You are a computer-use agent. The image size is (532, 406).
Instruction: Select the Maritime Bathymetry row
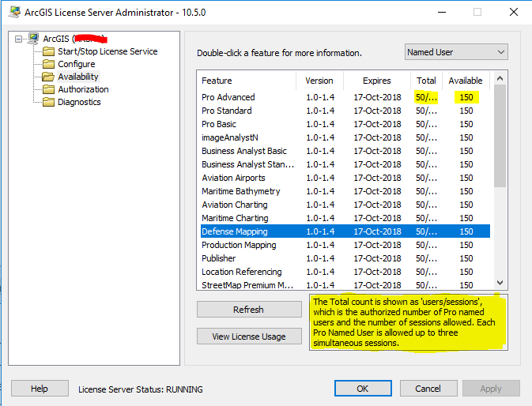[x=345, y=191]
